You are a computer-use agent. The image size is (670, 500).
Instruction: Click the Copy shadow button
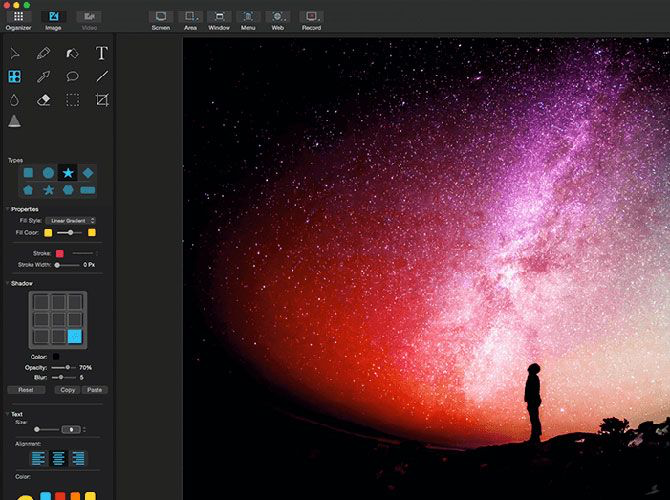pos(68,390)
